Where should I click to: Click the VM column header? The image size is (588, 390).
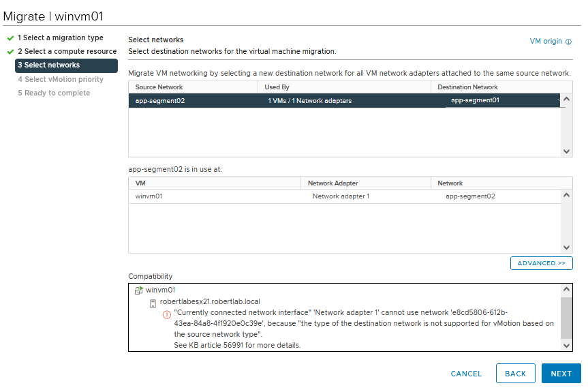(215, 183)
